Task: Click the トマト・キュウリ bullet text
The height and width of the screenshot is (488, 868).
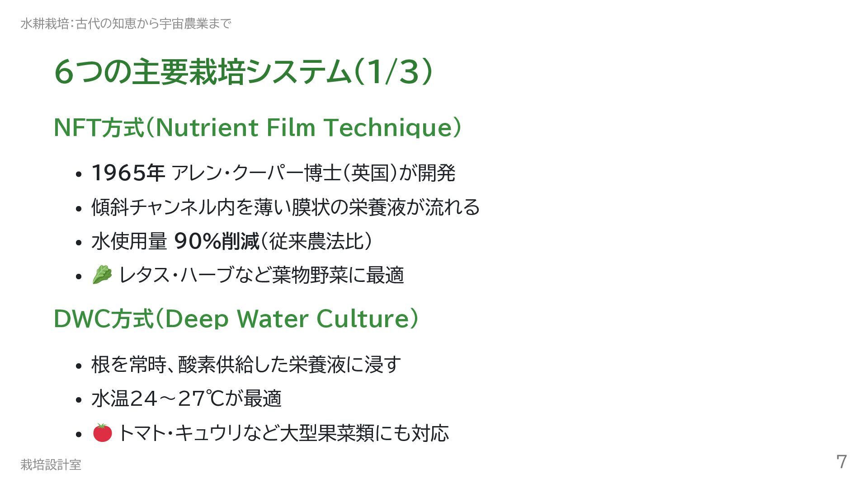Action: [283, 433]
